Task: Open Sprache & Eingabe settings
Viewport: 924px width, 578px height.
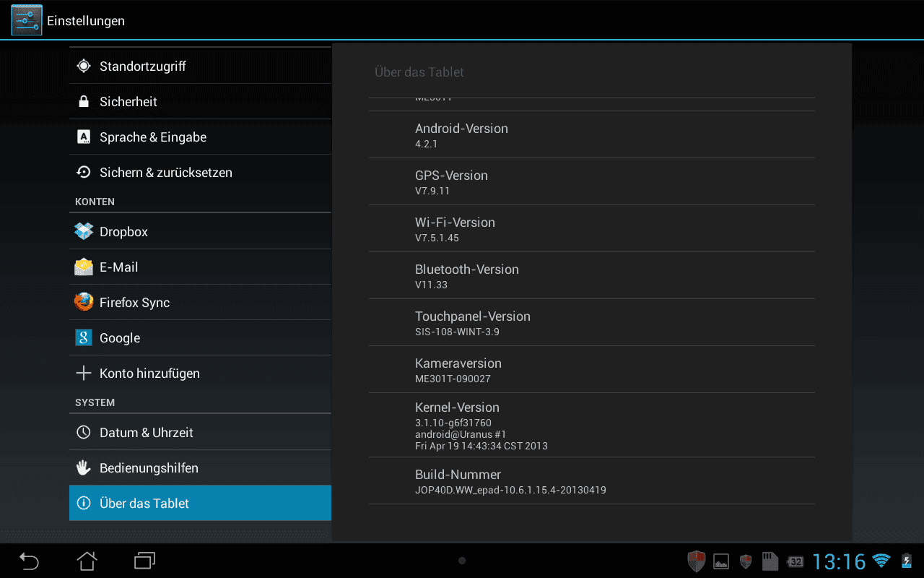Action: [200, 137]
